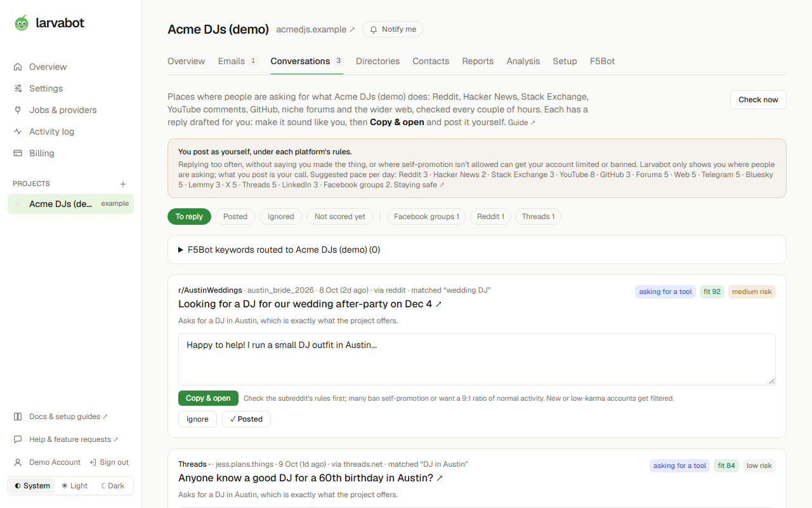Select the Acme DJs example project

click(x=71, y=204)
